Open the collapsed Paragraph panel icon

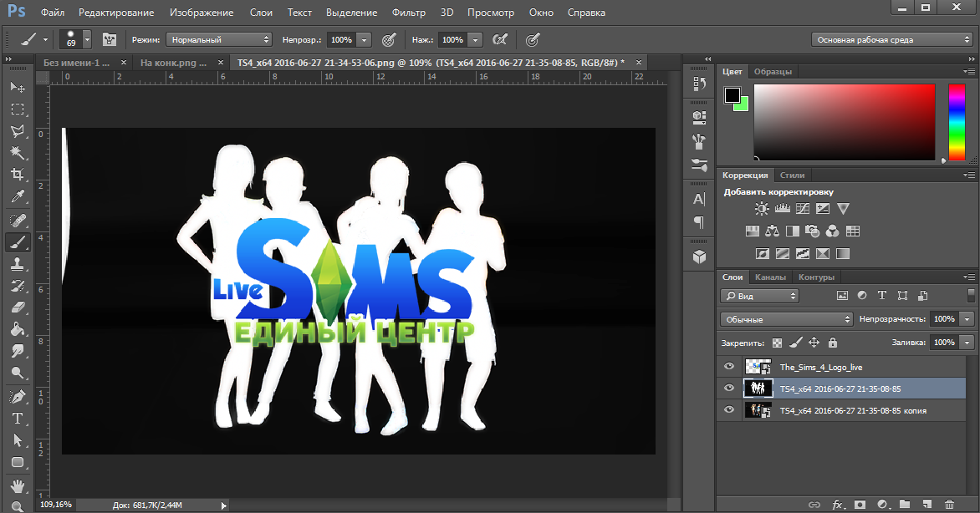click(x=699, y=221)
